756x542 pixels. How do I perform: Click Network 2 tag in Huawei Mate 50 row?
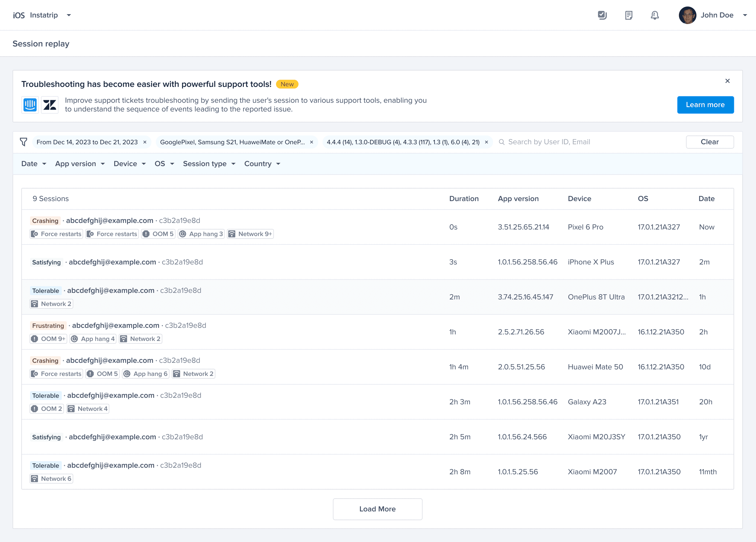pyautogui.click(x=193, y=374)
